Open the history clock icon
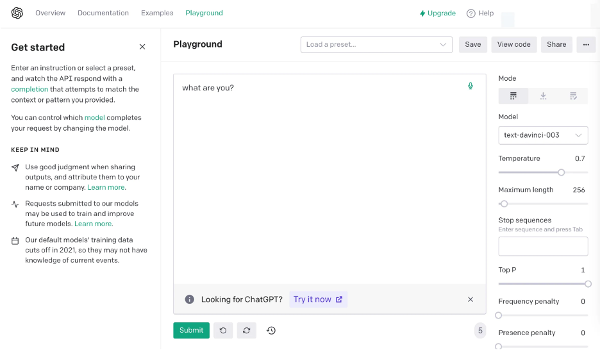 (271, 331)
